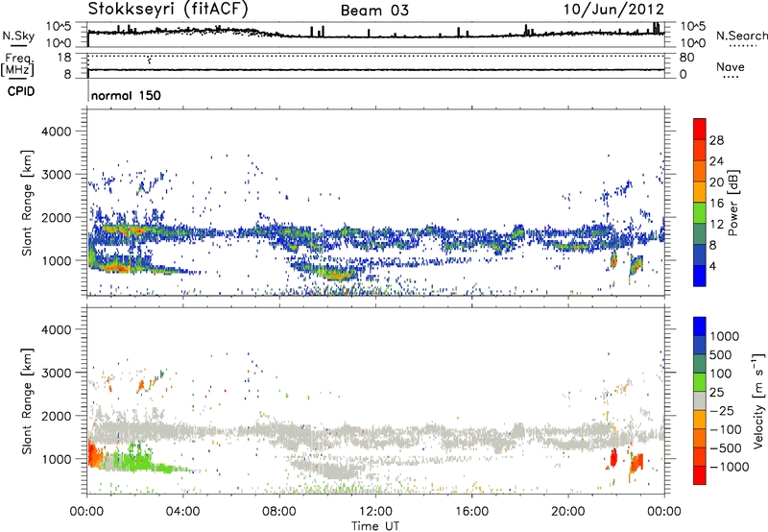
Task: Pick the orange 20–24 dB Power colorbar segment
Action: point(700,171)
